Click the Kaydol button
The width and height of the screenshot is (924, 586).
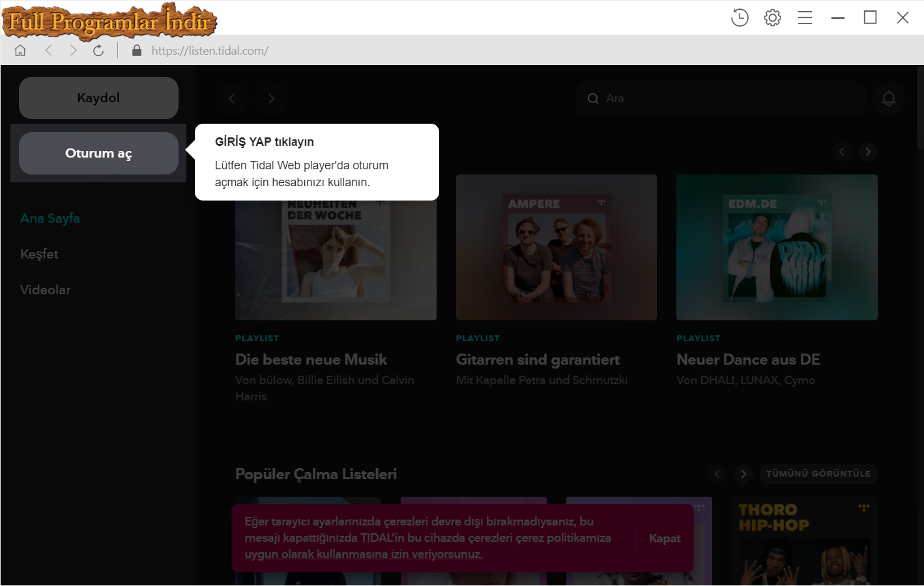pyautogui.click(x=98, y=98)
